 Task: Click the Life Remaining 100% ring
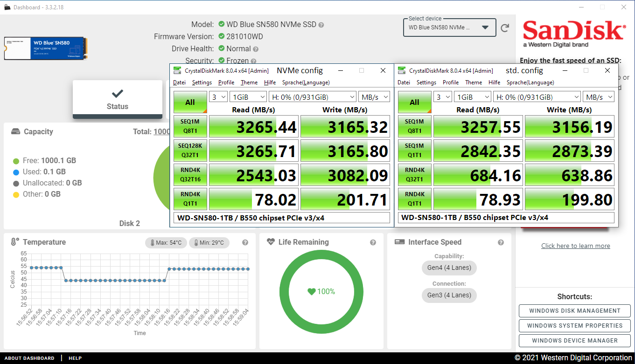tap(321, 292)
